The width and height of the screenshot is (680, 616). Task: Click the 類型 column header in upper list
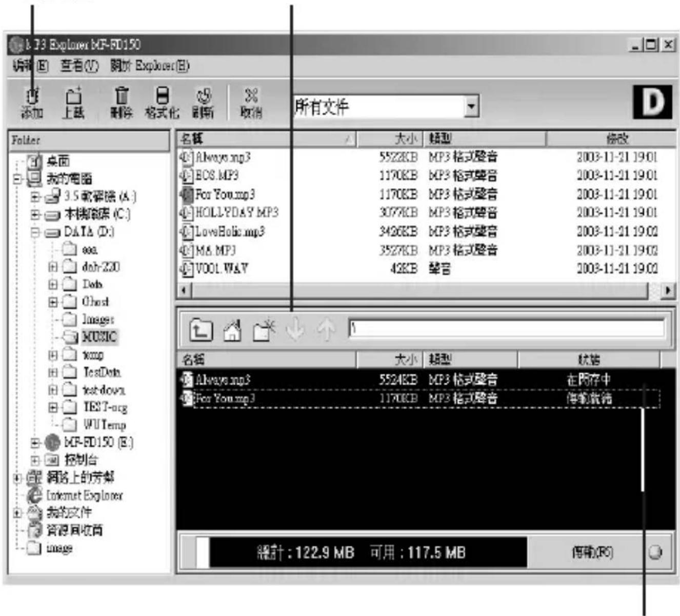(x=485, y=138)
